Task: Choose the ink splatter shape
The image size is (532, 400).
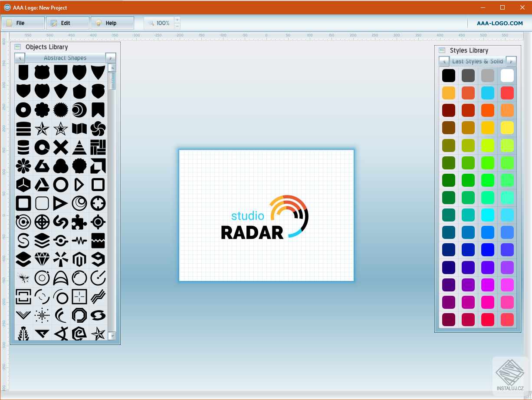Action: coord(23,278)
